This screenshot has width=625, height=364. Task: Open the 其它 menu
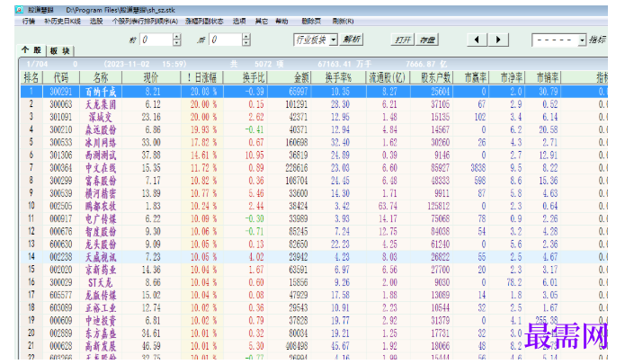(x=262, y=21)
